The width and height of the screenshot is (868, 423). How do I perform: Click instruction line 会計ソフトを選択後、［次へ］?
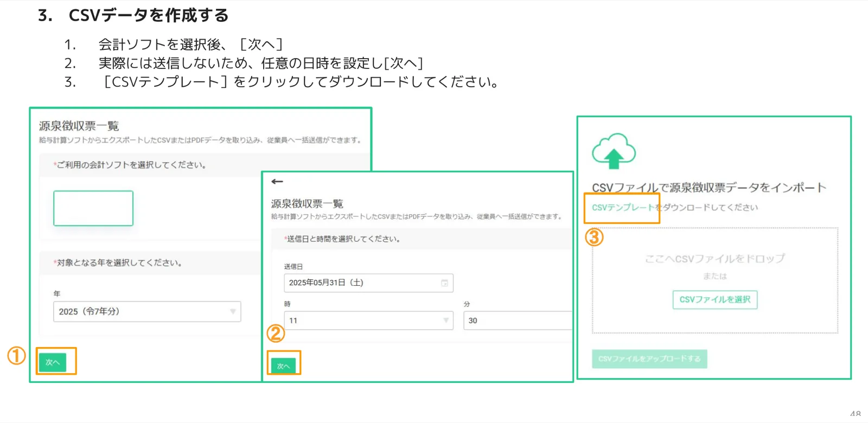[x=190, y=44]
